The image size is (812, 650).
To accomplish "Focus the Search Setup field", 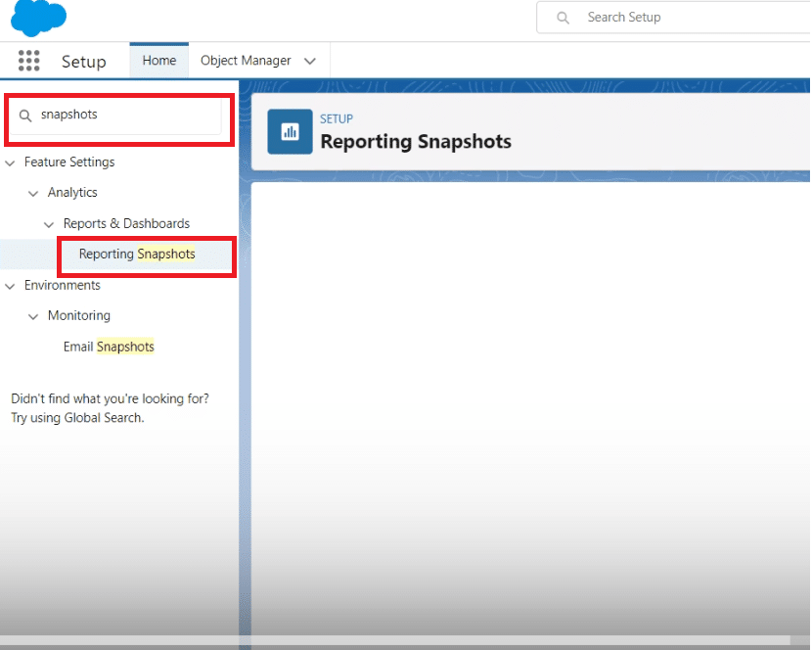I will tap(674, 17).
